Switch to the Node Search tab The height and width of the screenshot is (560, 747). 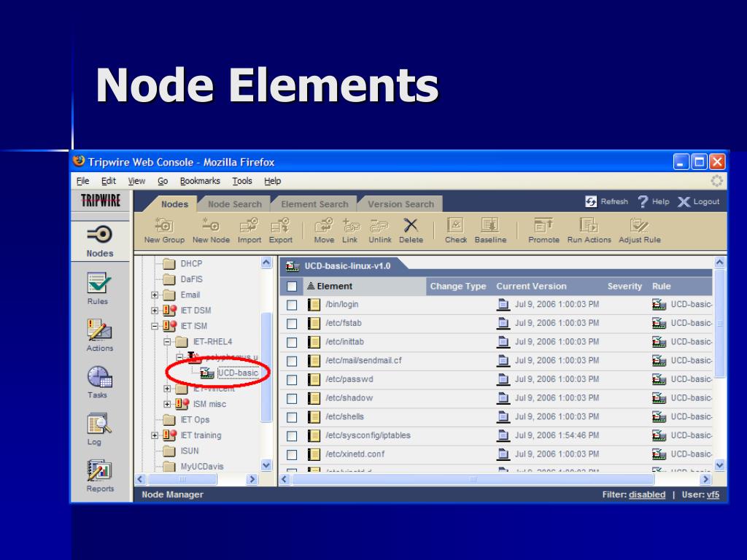235,204
